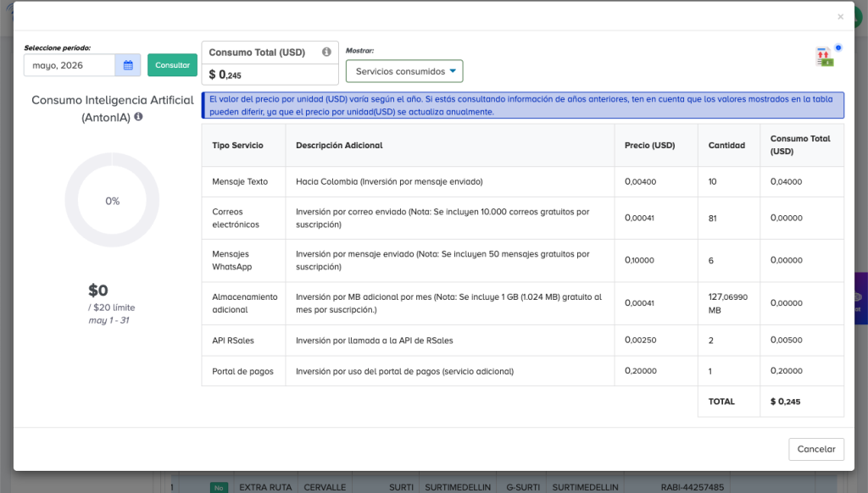The width and height of the screenshot is (868, 493).
Task: Close the dialog with the X icon
Action: point(840,17)
